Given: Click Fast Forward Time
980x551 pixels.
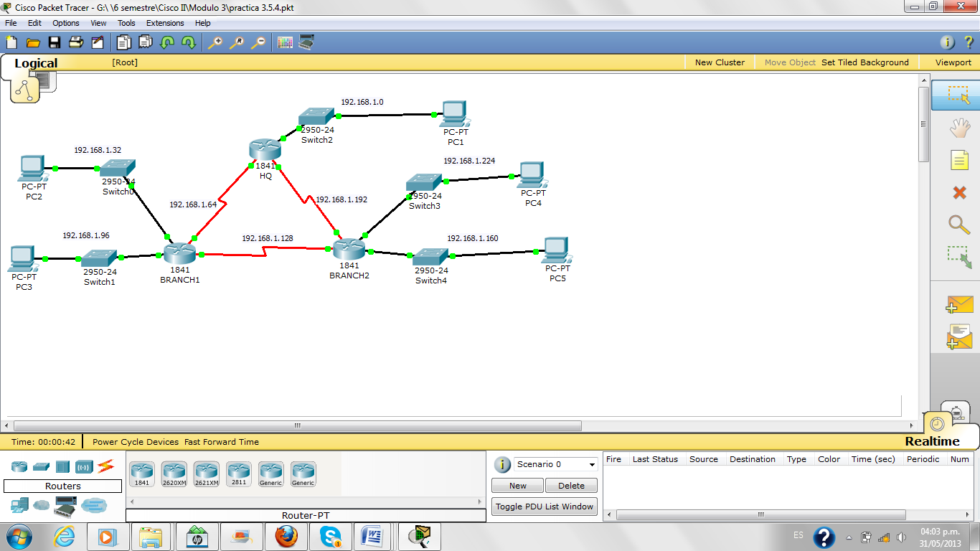Looking at the screenshot, I should pos(222,442).
